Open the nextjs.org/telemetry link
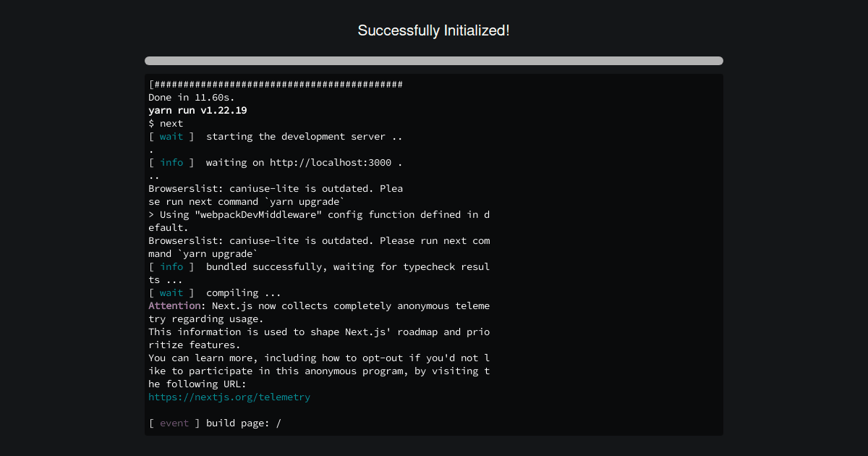The width and height of the screenshot is (868, 456). (229, 397)
